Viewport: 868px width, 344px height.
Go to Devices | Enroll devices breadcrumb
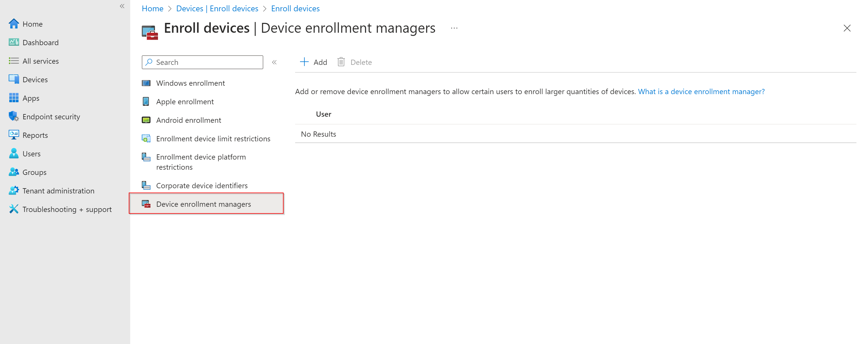point(217,8)
